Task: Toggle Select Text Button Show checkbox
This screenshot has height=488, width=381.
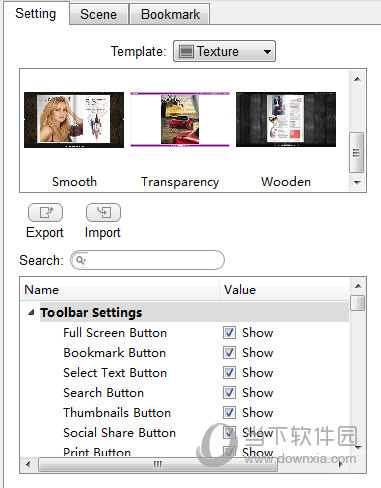Action: [229, 373]
